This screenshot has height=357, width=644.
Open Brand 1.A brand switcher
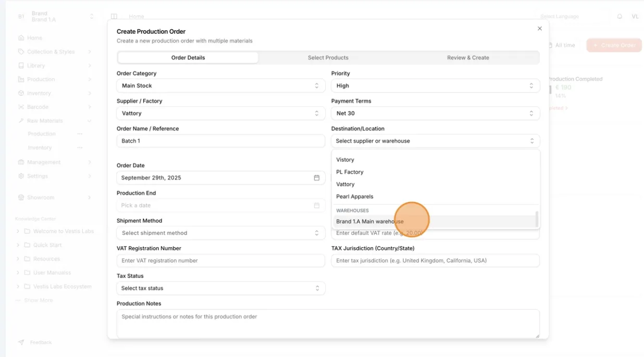(x=56, y=17)
